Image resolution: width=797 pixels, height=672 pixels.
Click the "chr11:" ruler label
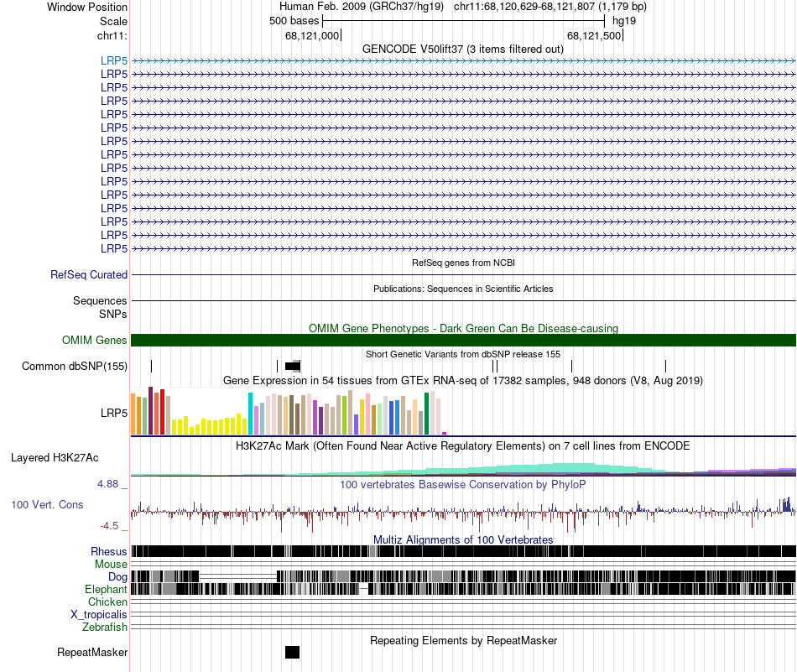tap(112, 35)
